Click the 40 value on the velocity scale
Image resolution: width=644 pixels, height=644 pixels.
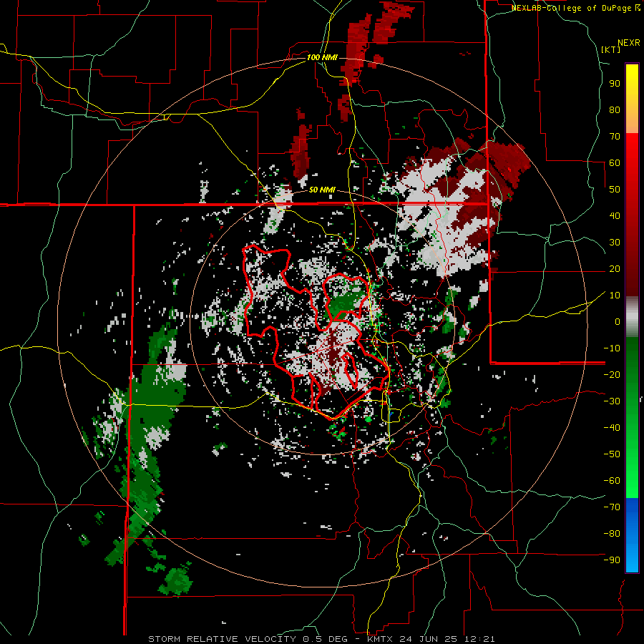tap(615, 215)
